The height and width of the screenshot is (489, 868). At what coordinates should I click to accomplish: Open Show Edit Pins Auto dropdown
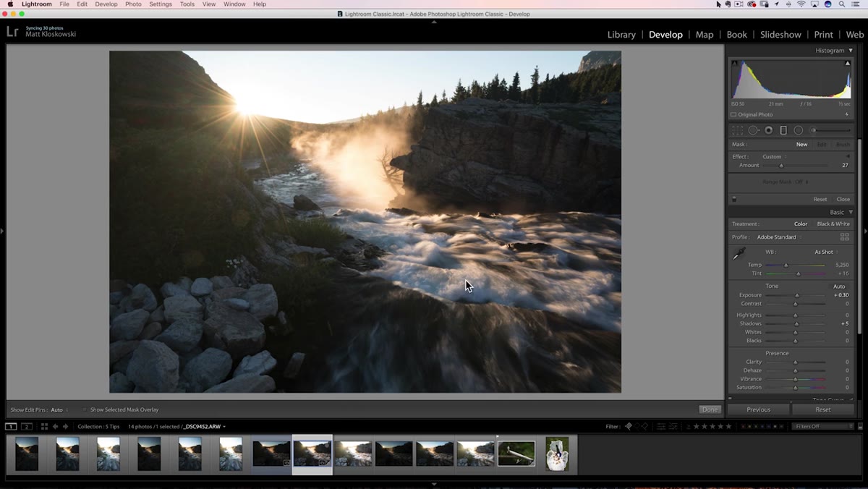(x=59, y=410)
